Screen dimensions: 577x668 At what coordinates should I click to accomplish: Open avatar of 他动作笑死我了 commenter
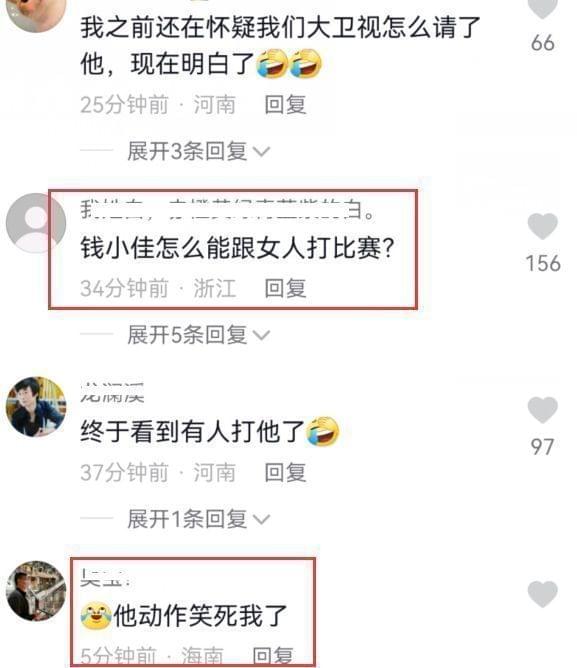coord(36,590)
